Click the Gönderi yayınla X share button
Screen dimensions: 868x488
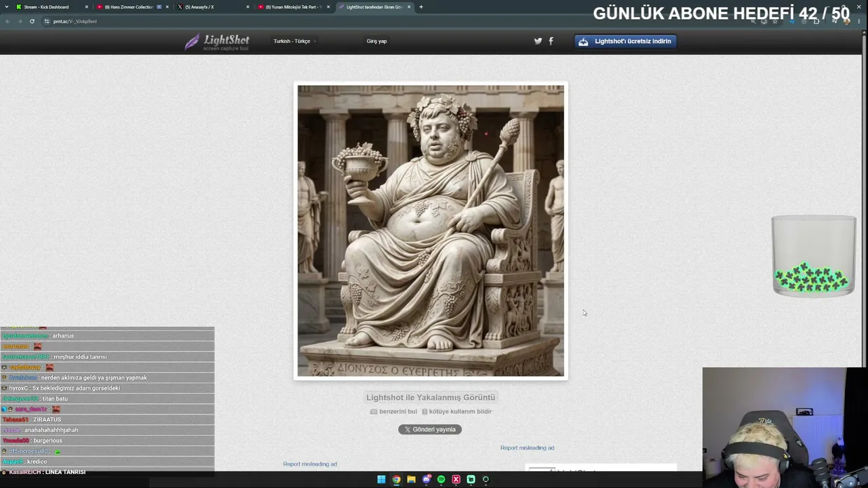pos(430,429)
